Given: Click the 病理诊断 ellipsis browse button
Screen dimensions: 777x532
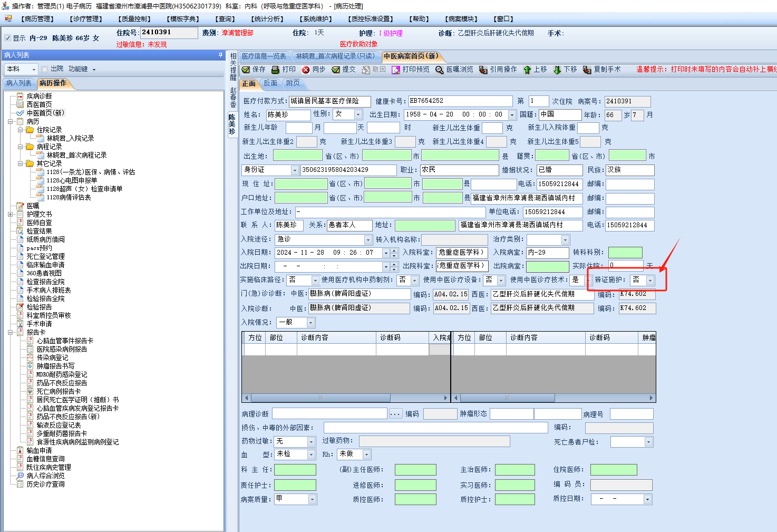Looking at the screenshot, I should tap(395, 414).
